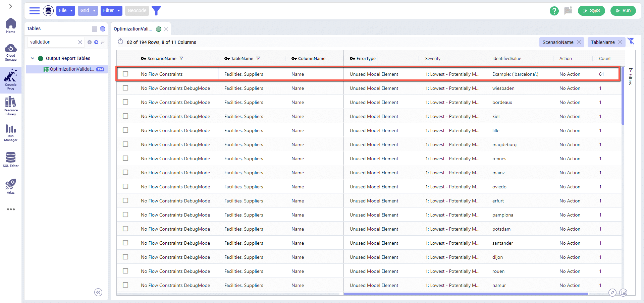Click the refresh icon beside row count
The image size is (644, 303).
click(120, 42)
